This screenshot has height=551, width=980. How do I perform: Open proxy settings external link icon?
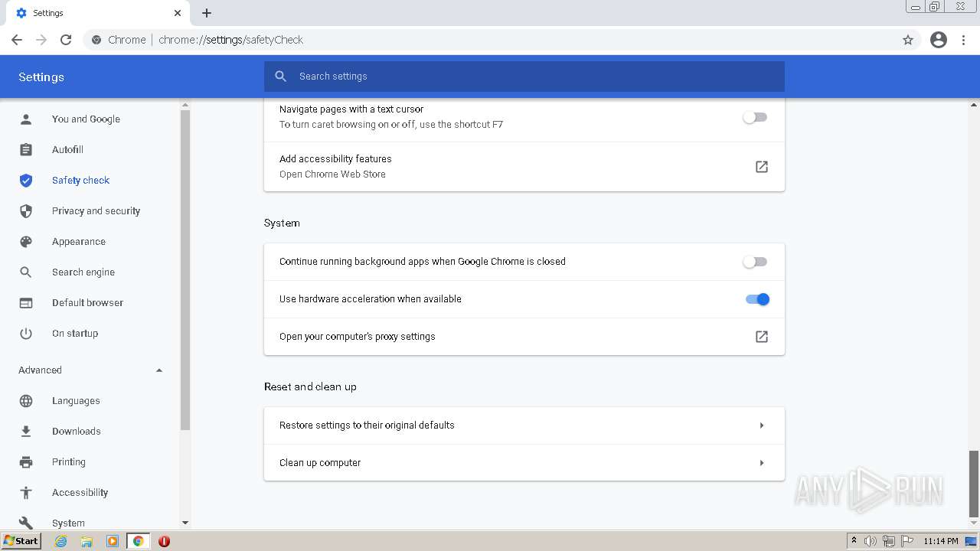click(x=762, y=337)
